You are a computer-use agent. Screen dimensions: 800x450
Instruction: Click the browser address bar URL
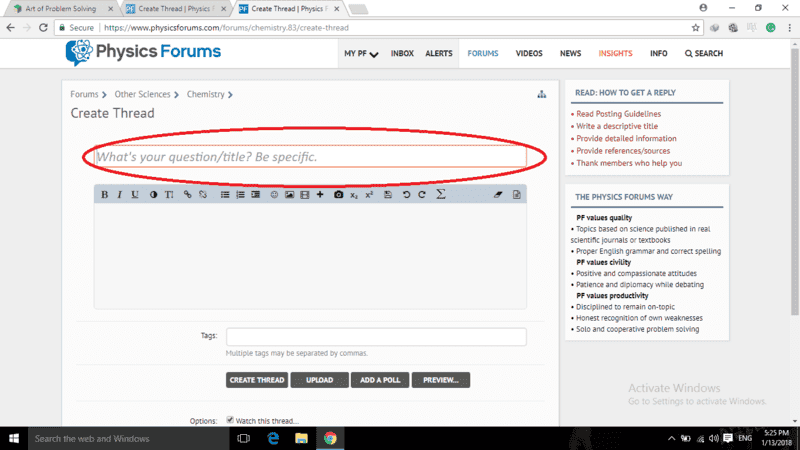(226, 28)
